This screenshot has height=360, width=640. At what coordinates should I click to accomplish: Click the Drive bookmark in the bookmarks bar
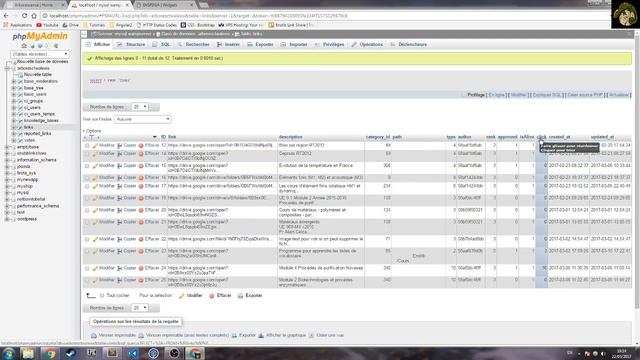pos(70,25)
